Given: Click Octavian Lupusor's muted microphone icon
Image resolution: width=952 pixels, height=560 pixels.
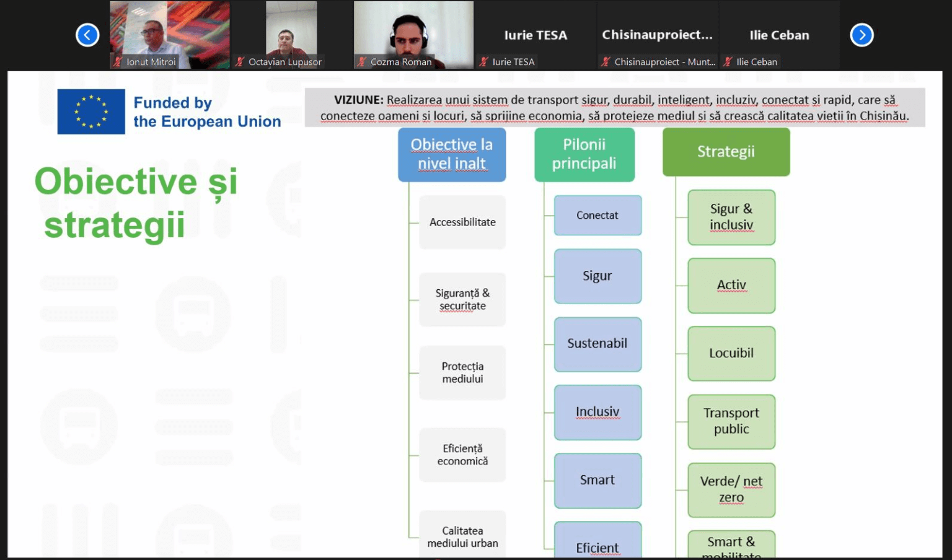Looking at the screenshot, I should point(239,62).
